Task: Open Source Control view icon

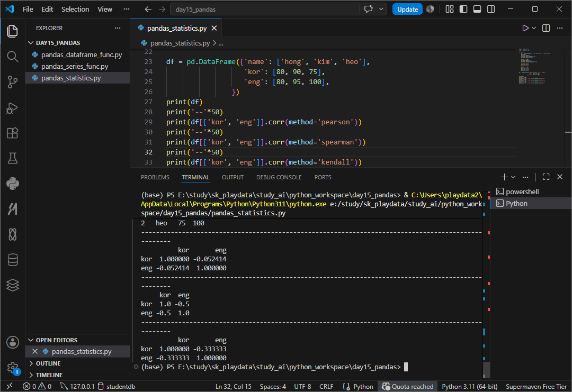Action: pos(12,82)
